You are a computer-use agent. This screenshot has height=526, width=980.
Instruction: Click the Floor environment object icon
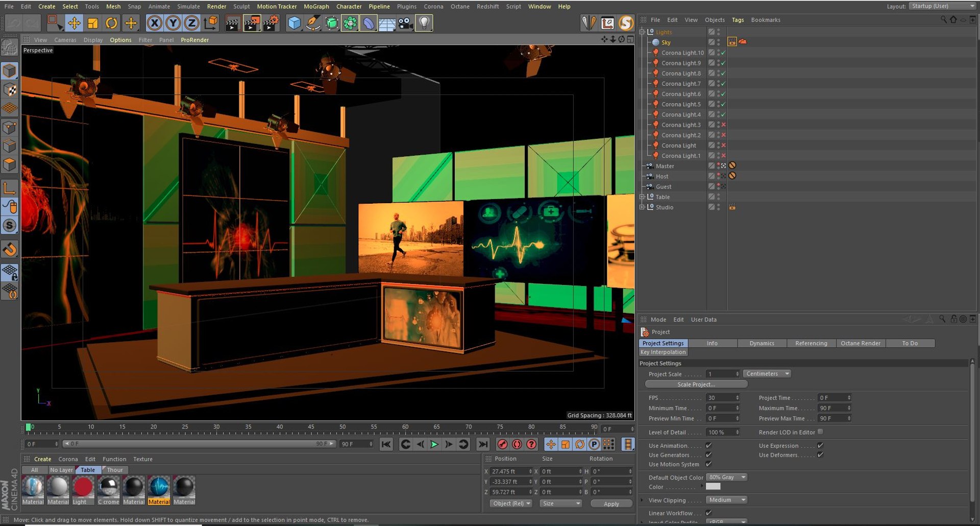pos(387,23)
